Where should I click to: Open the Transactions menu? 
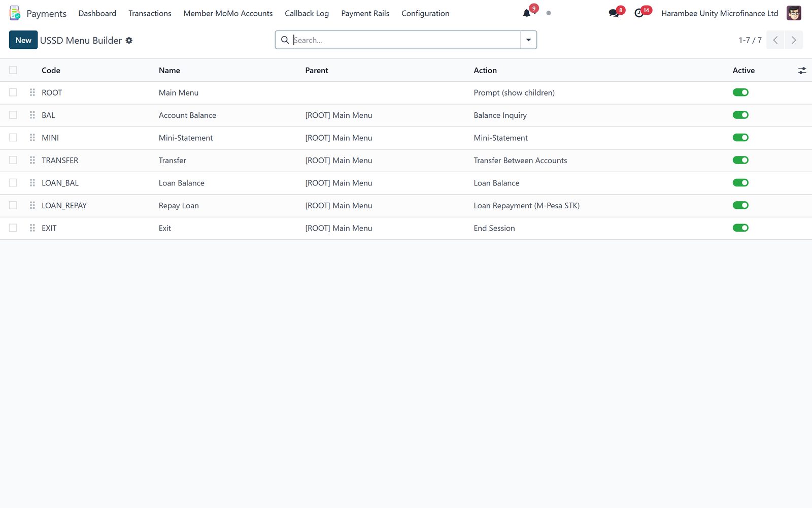click(150, 14)
